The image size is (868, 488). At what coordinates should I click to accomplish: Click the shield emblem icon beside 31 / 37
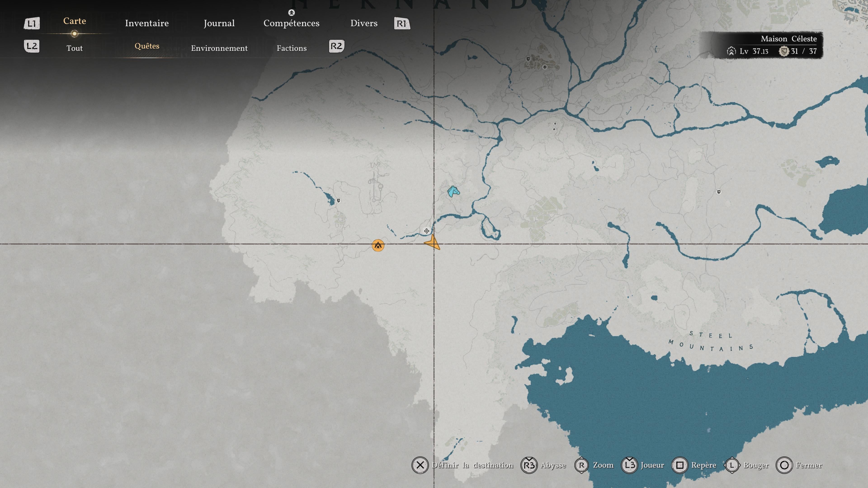pos(784,51)
